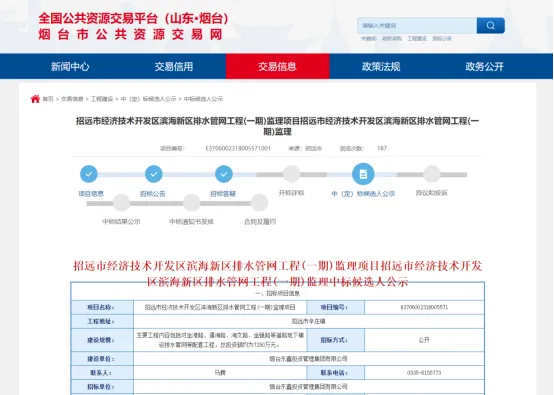554x395 pixels.
Task: Click the gray 异议和投诉 step circle
Action: [431, 174]
